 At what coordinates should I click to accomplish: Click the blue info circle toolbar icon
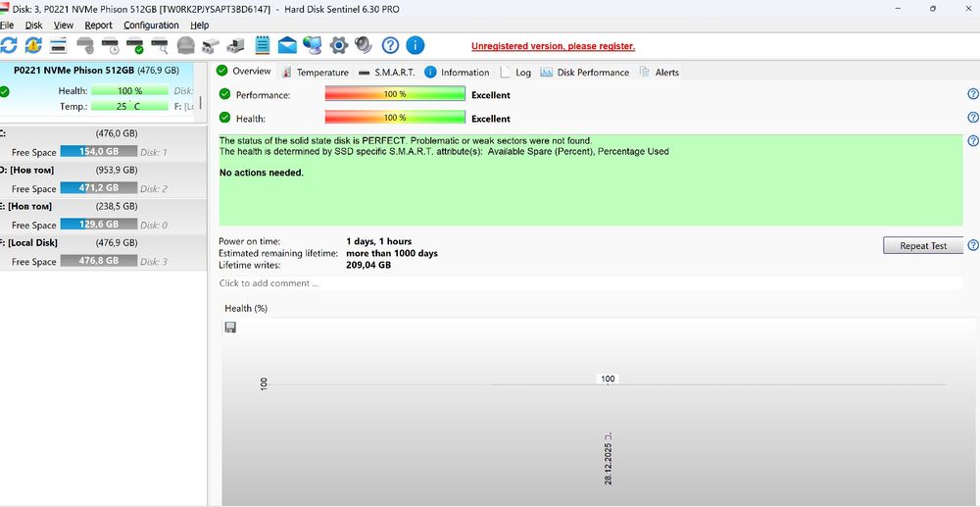tap(416, 45)
